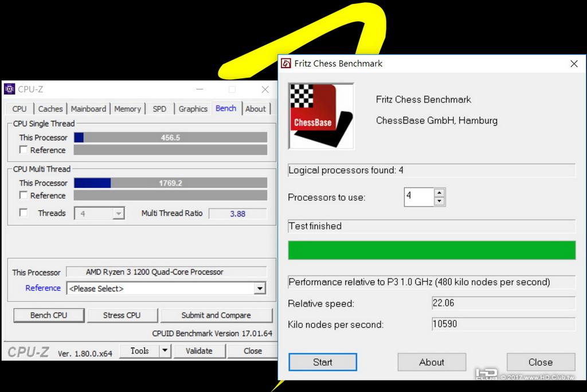Start the Stress CPU test

pos(122,315)
